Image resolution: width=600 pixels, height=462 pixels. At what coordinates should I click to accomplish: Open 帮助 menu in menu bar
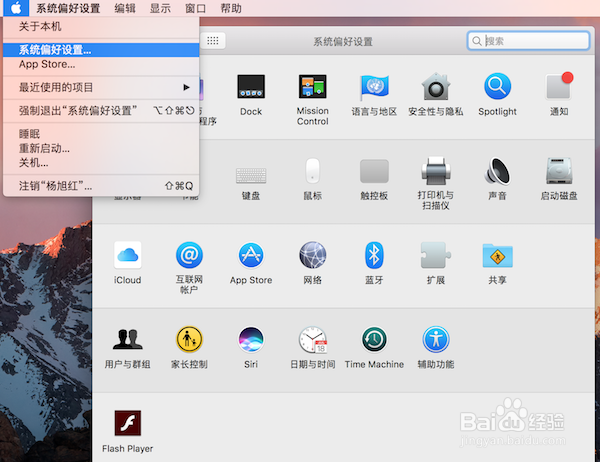pyautogui.click(x=231, y=8)
